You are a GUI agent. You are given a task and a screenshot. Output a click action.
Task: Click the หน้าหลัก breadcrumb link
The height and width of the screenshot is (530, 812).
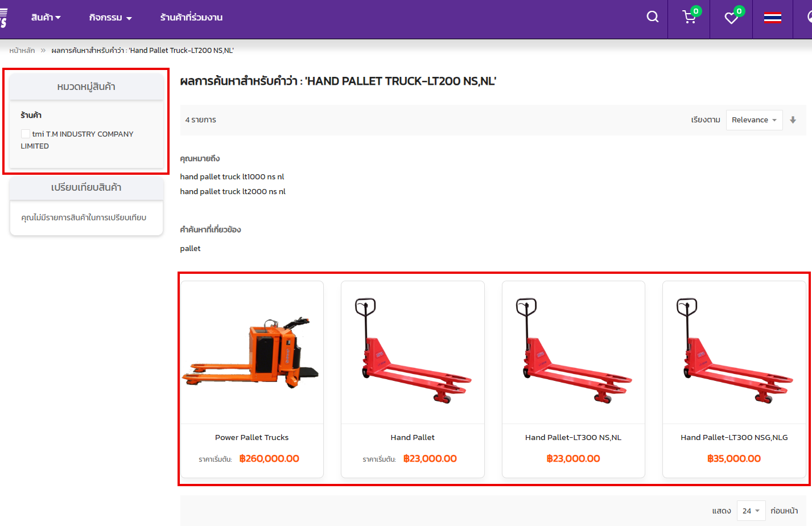coord(22,51)
